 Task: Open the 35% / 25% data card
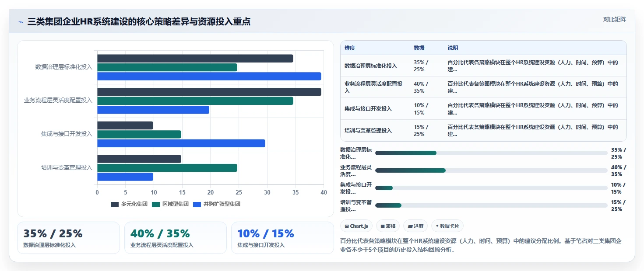(x=68, y=238)
